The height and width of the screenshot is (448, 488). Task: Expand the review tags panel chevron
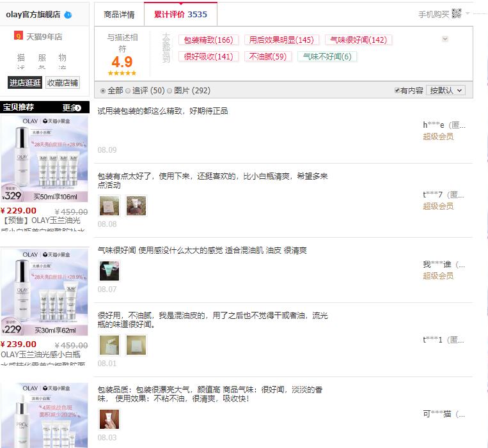445,39
